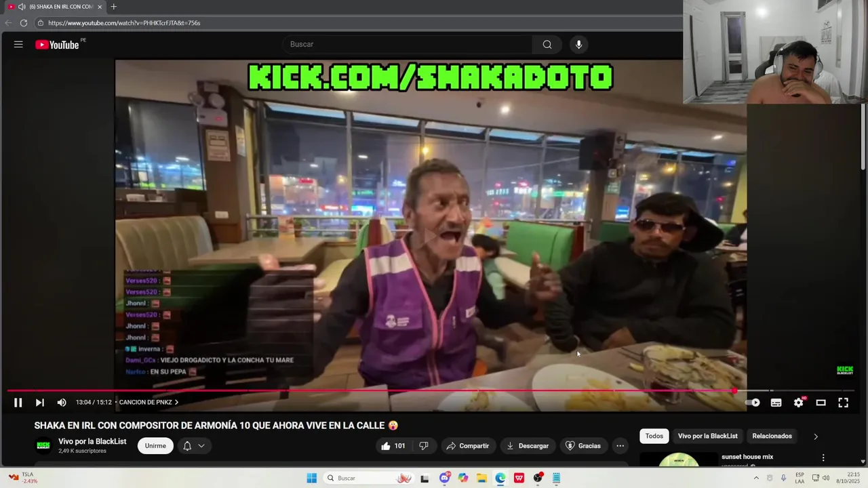The image size is (868, 488).
Task: Click the 2,49 K suscriptores text
Action: pos(82,451)
